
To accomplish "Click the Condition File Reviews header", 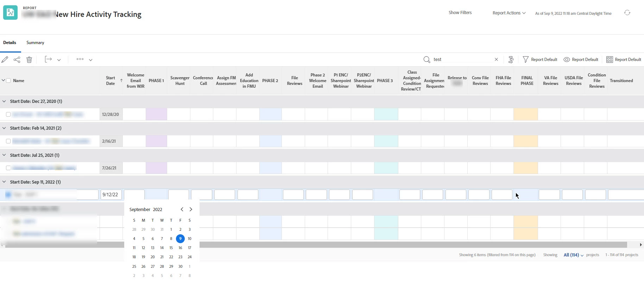I will point(596,81).
